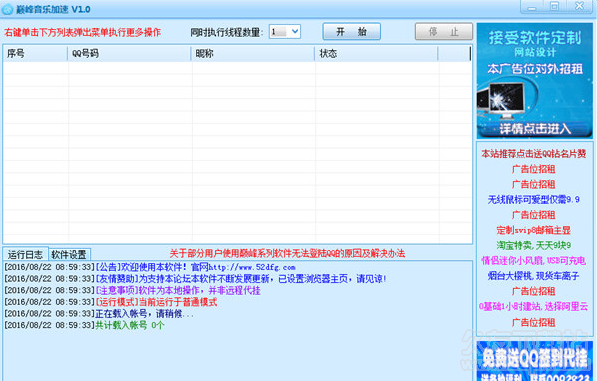This screenshot has width=597, height=381.
Task: Click the app icon in title bar
Action: pos(7,10)
